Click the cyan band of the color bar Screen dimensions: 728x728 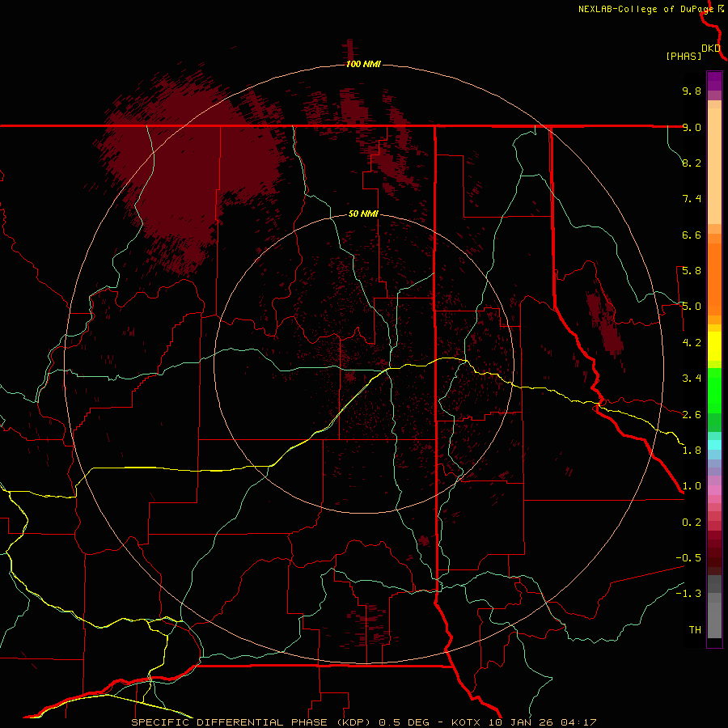[x=714, y=445]
